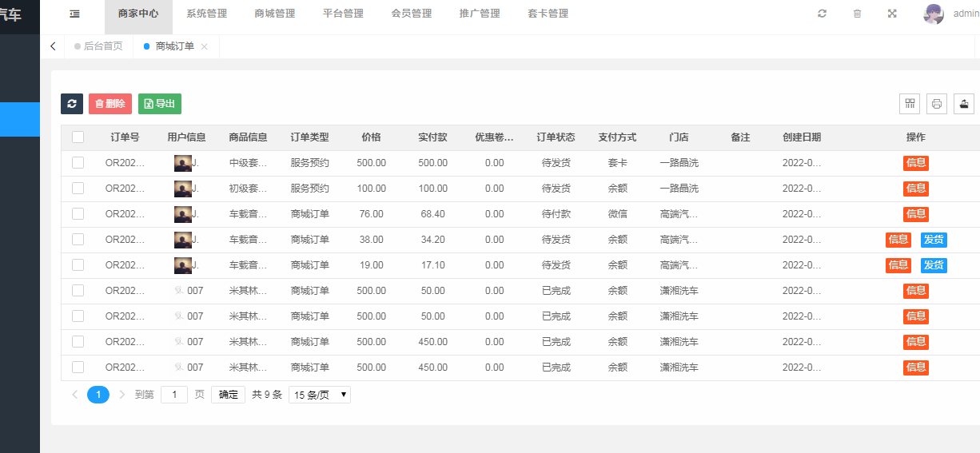
Task: Tick checkbox for the 中级套 500.00 order
Action: tap(78, 163)
